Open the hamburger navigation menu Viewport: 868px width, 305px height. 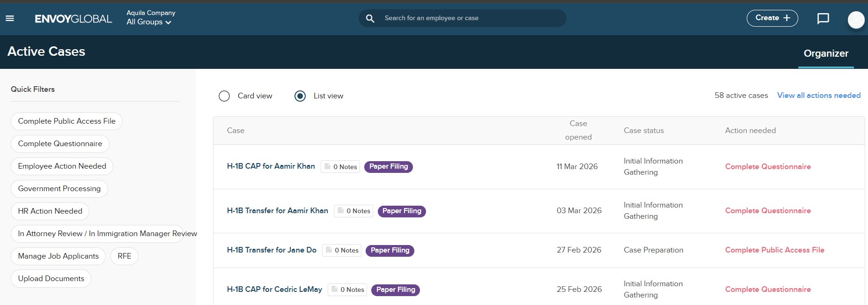click(10, 18)
